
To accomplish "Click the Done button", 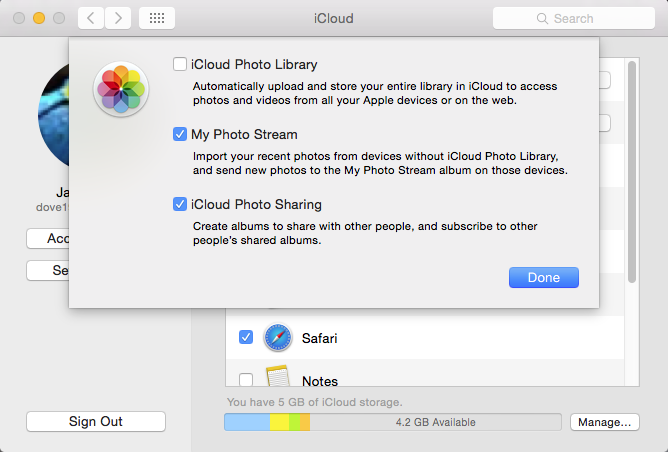I will [x=544, y=277].
